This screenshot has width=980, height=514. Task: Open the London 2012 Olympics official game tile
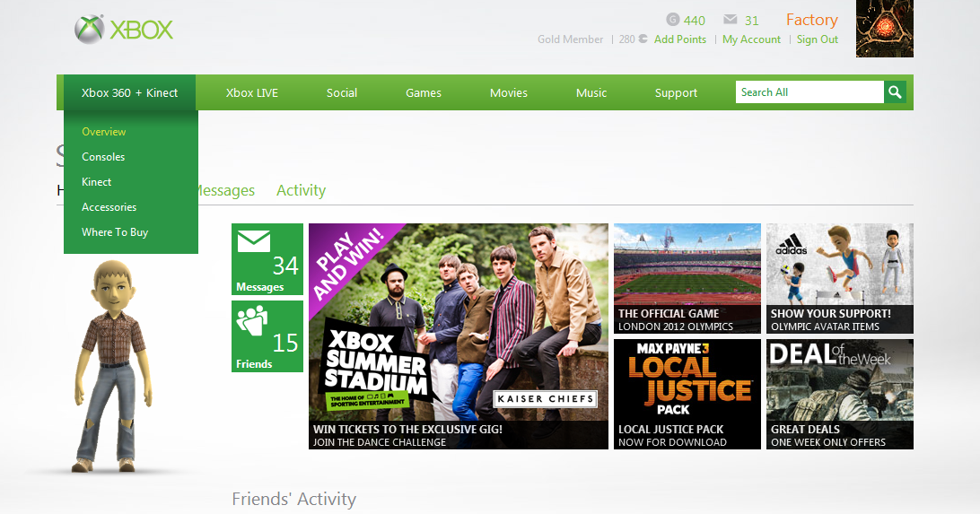click(x=687, y=279)
